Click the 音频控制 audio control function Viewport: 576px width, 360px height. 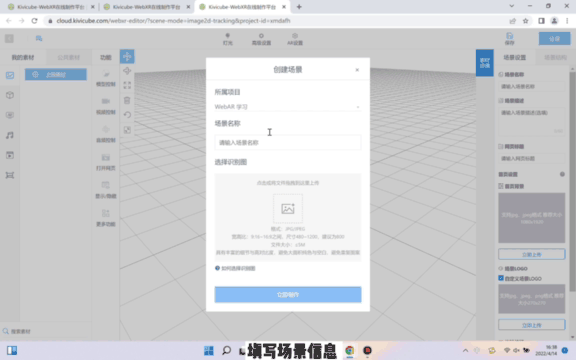(106, 134)
